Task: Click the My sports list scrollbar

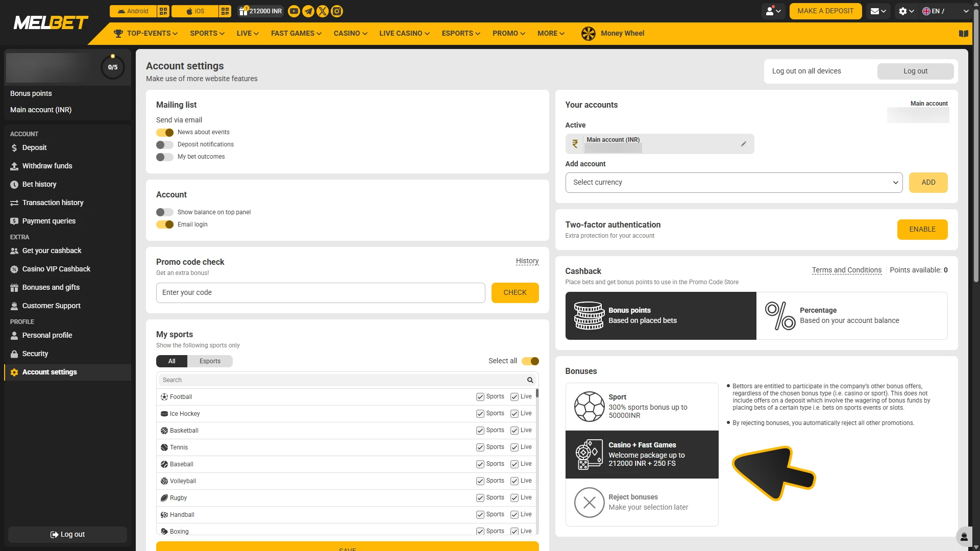Action: [x=537, y=393]
